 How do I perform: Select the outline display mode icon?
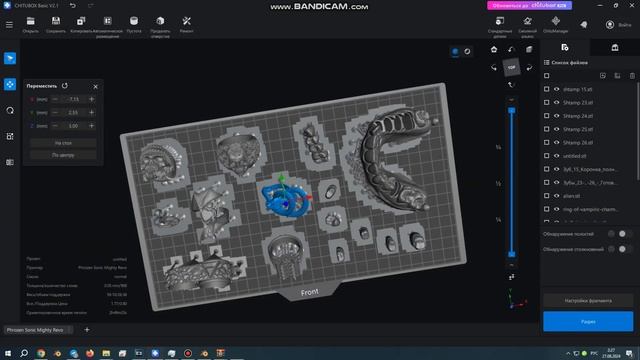pyautogui.click(x=467, y=51)
